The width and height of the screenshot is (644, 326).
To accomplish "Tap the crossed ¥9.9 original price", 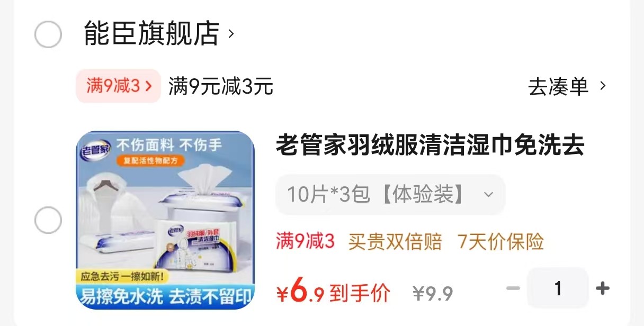I will 433,293.
